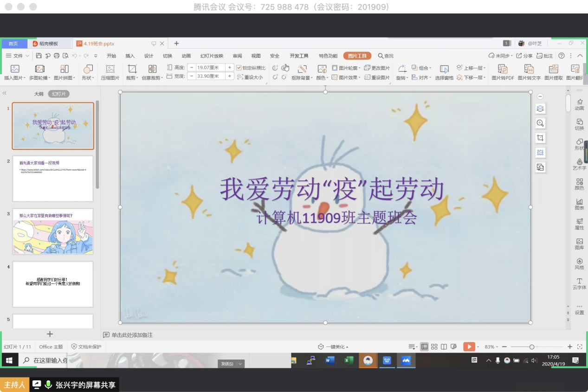Click the Excel icon in Windows taskbar

349,360
